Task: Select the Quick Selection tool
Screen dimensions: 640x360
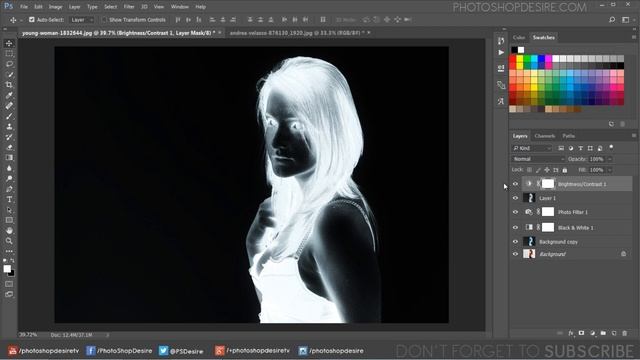Action: (9, 74)
